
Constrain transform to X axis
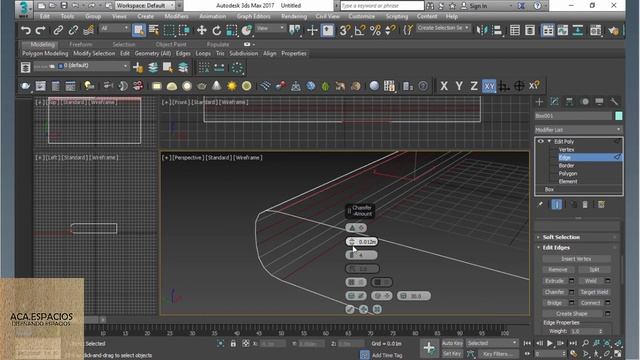pyautogui.click(x=444, y=86)
